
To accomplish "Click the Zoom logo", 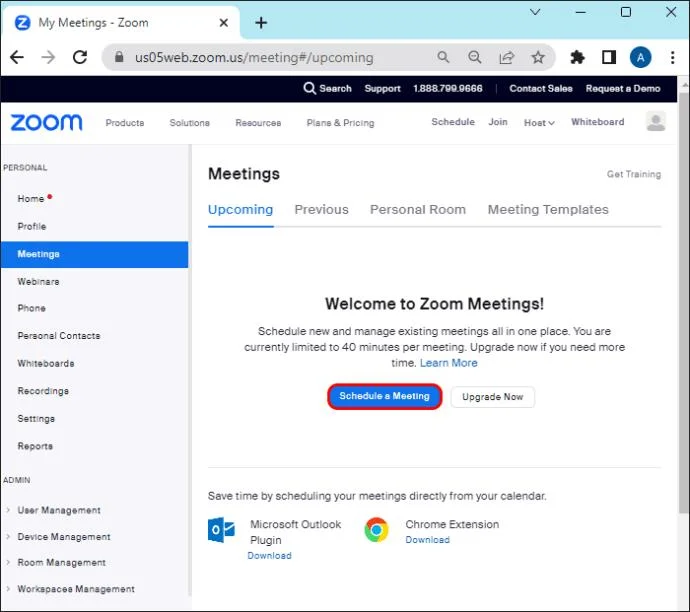I will click(x=46, y=122).
